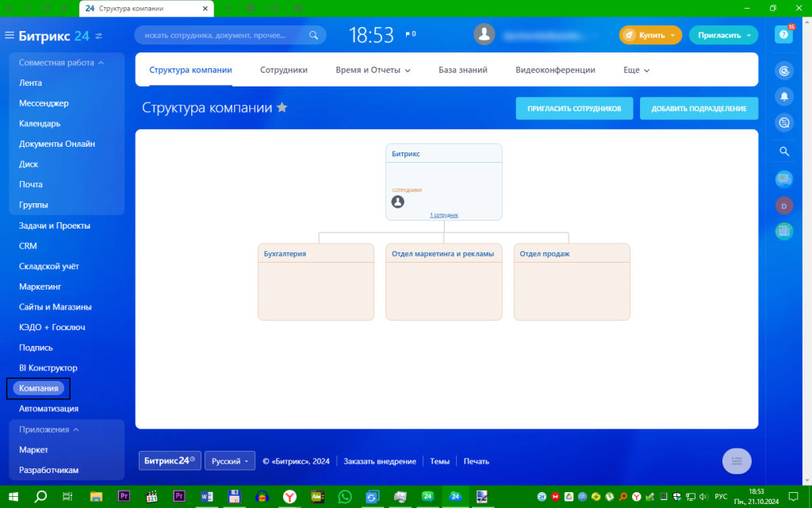The width and height of the screenshot is (812, 508).
Task: Click the ДОБАВИТЬ ПОДРАЗДЕЛЕНИЕ button
Action: pyautogui.click(x=699, y=108)
